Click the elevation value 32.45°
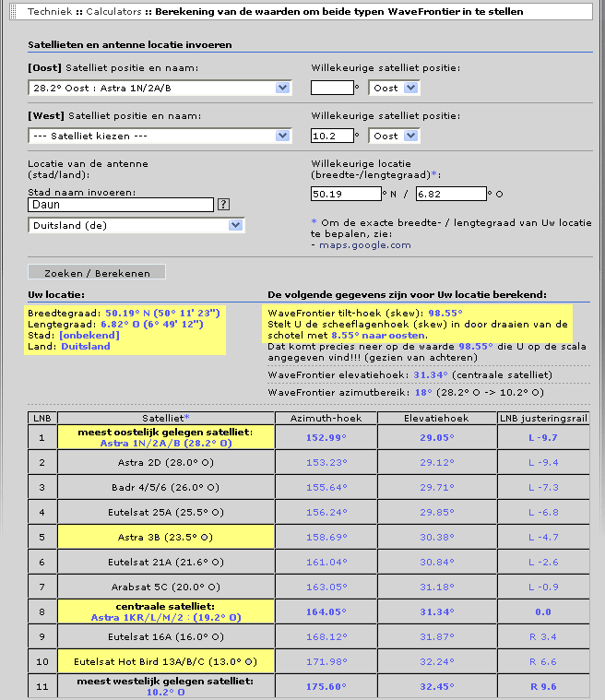Image resolution: width=605 pixels, height=700 pixels. (x=436, y=686)
